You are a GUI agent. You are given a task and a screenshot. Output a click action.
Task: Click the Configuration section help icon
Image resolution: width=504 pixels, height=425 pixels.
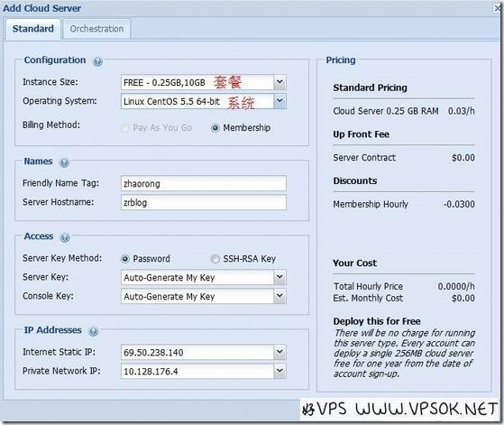(97, 61)
